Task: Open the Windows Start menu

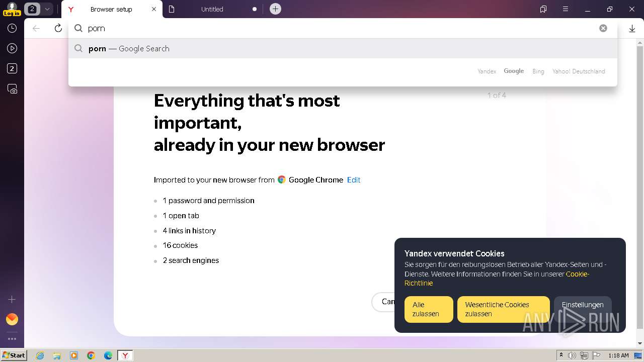Action: click(14, 355)
